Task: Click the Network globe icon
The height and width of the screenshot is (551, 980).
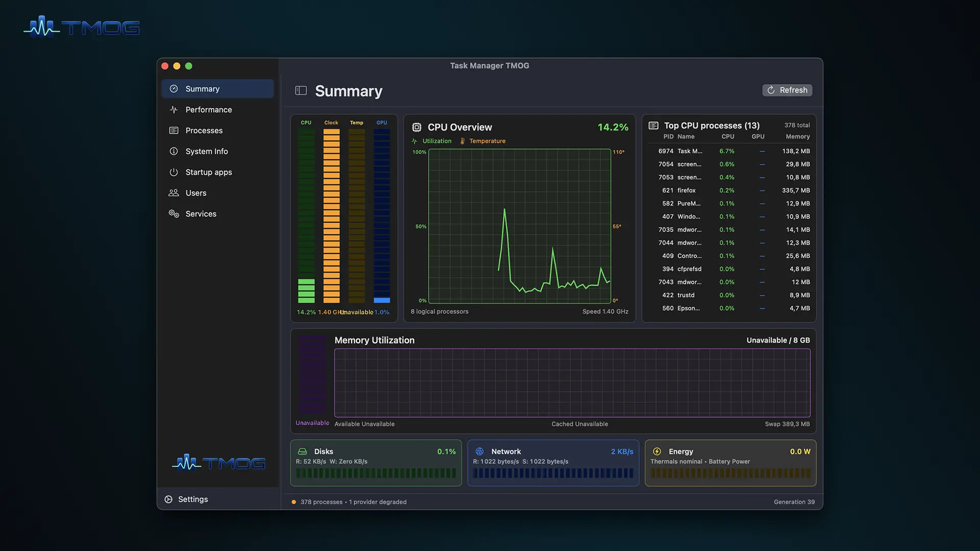Action: 479,452
